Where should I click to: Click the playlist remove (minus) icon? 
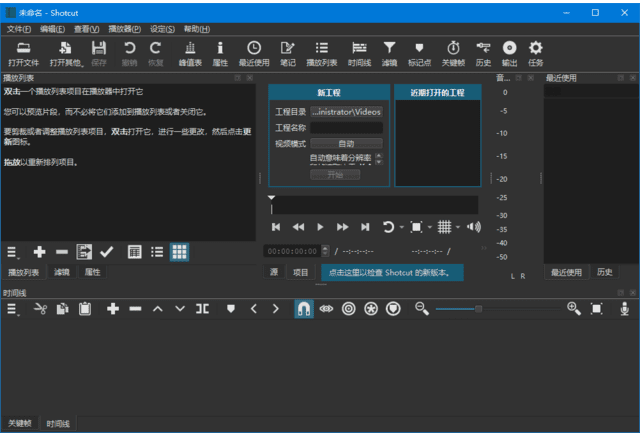(62, 252)
